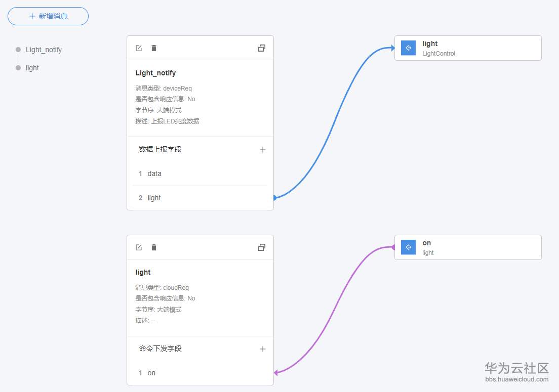Click blue arrow icon of LightControl property
Image resolution: width=559 pixels, height=392 pixels.
click(408, 48)
